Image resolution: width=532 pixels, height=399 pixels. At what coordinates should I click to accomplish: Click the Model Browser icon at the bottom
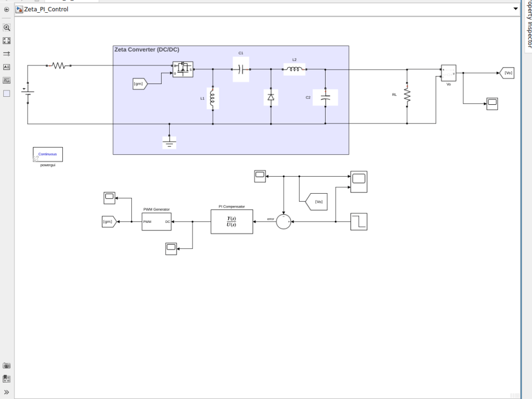[x=6, y=379]
